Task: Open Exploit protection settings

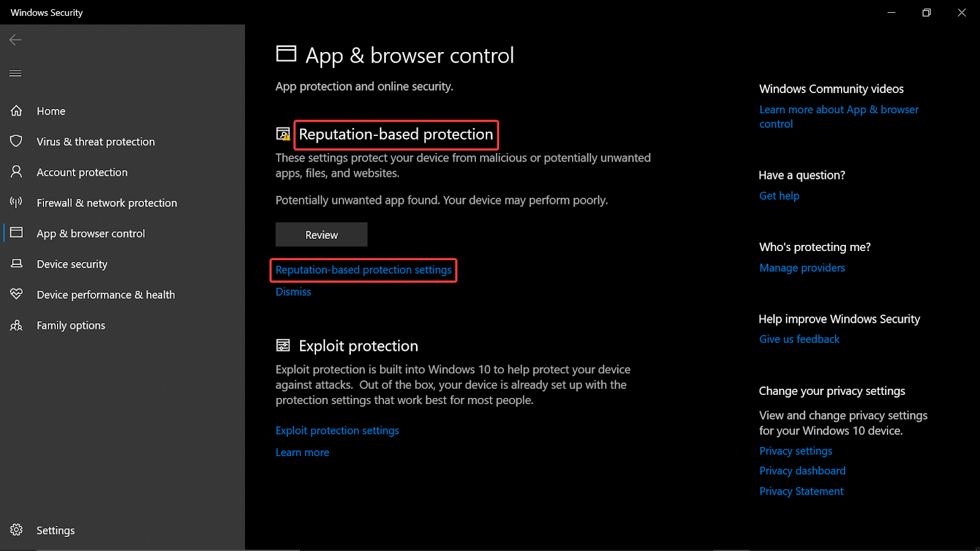Action: coord(337,430)
